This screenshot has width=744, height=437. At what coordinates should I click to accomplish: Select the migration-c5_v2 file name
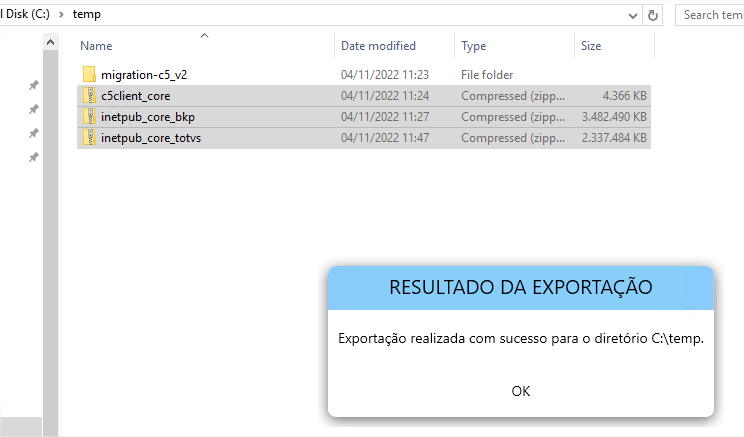(x=144, y=75)
